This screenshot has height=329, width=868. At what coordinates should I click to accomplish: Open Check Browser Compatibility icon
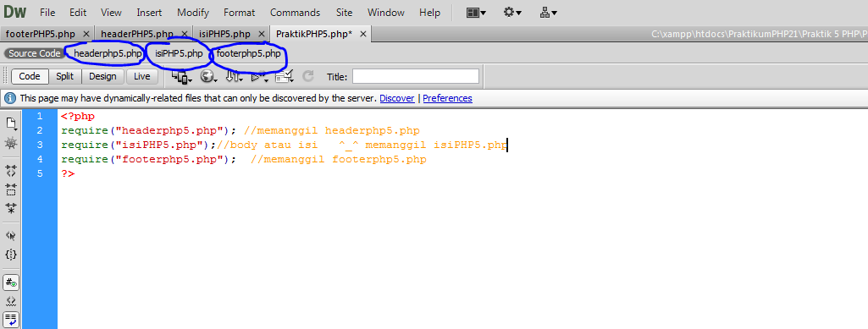coord(285,77)
